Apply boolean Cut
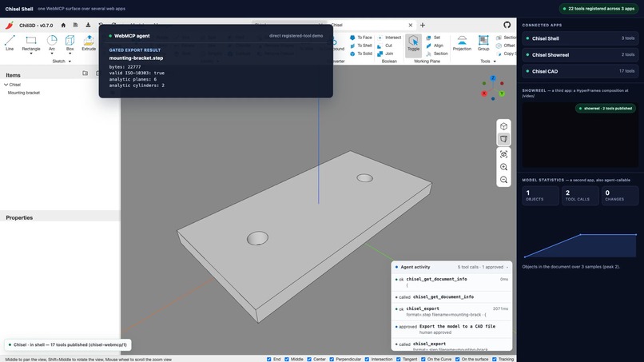The height and width of the screenshot is (362, 644). [385, 46]
